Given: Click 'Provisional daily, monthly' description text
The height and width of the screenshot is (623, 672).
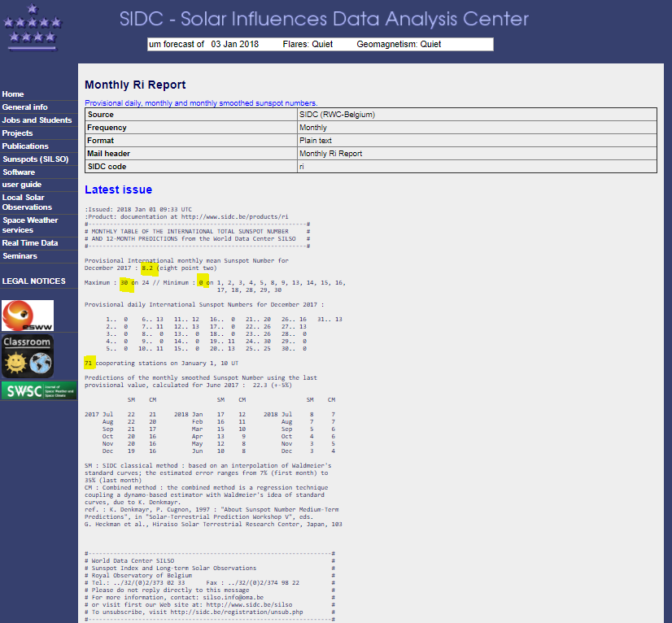Looking at the screenshot, I should click(x=201, y=103).
